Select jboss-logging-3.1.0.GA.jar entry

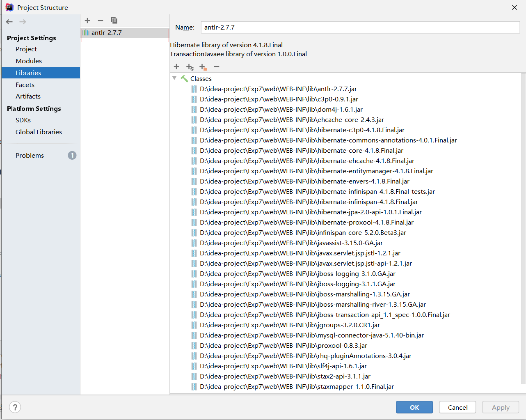click(297, 274)
